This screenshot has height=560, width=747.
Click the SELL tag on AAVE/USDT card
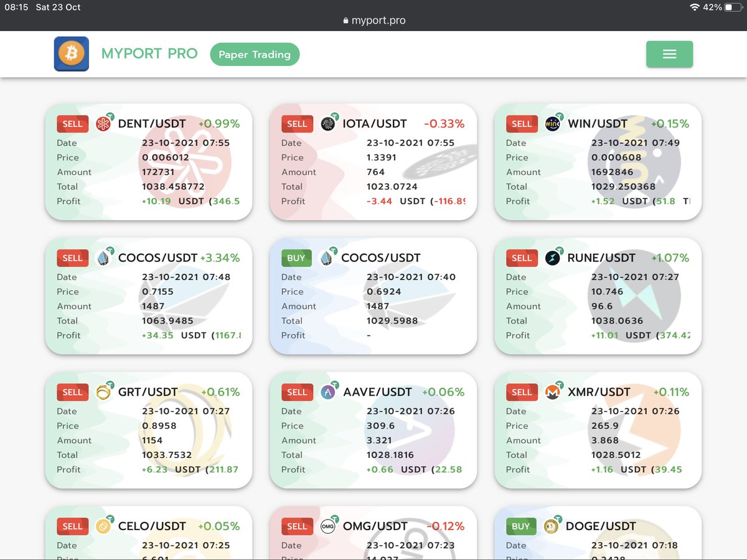pos(297,392)
